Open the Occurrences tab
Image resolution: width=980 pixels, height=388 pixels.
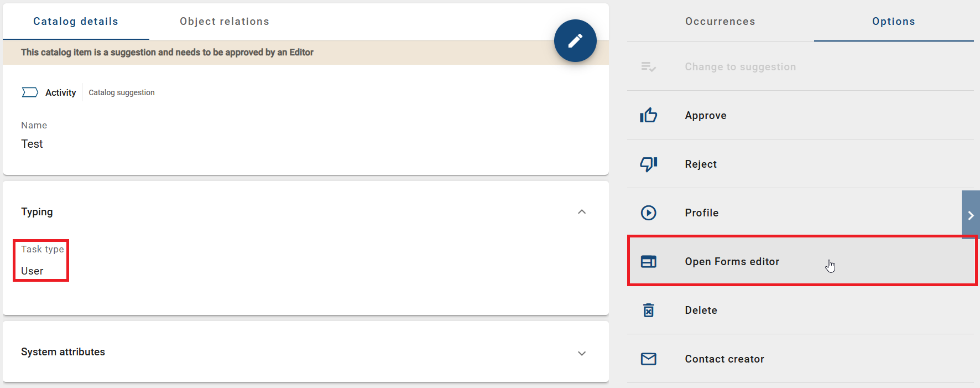[x=720, y=21]
